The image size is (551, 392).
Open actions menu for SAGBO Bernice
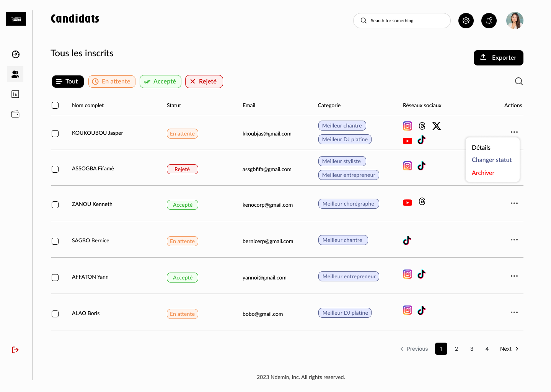pos(514,240)
